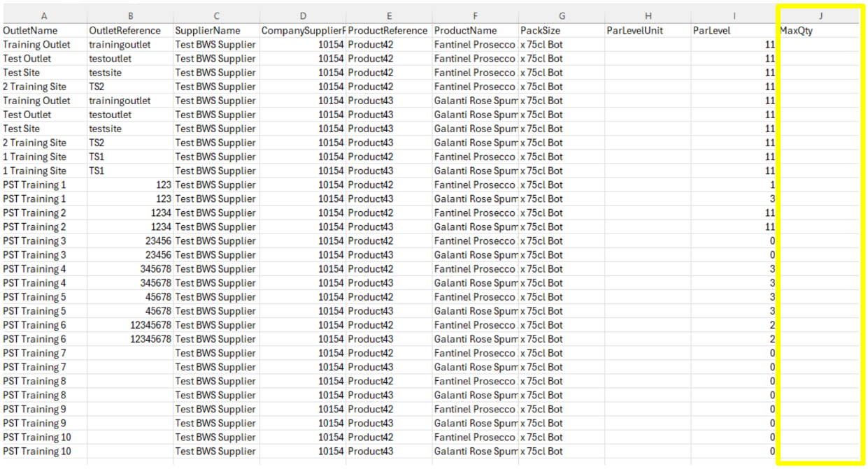Click the column C header letter
This screenshot has height=469, width=868.
[216, 16]
